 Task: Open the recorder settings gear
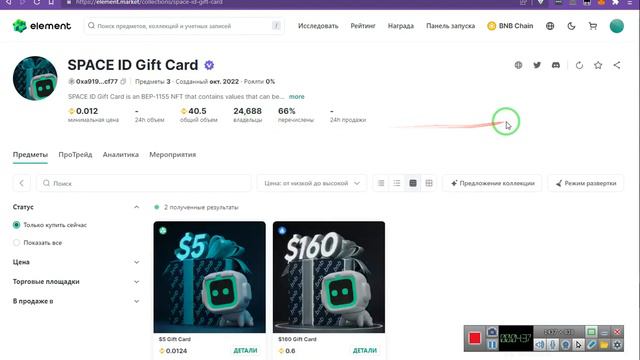(x=617, y=345)
